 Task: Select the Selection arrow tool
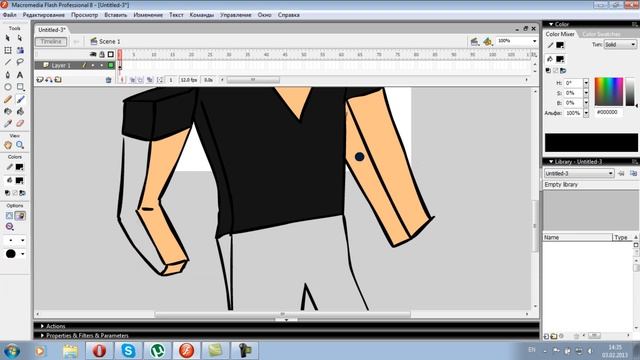tap(8, 38)
